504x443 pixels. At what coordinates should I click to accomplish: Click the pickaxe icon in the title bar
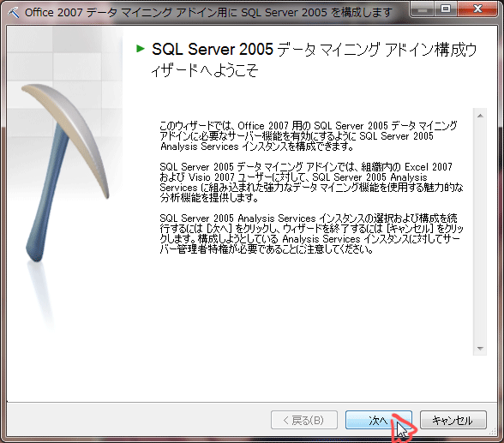(13, 13)
